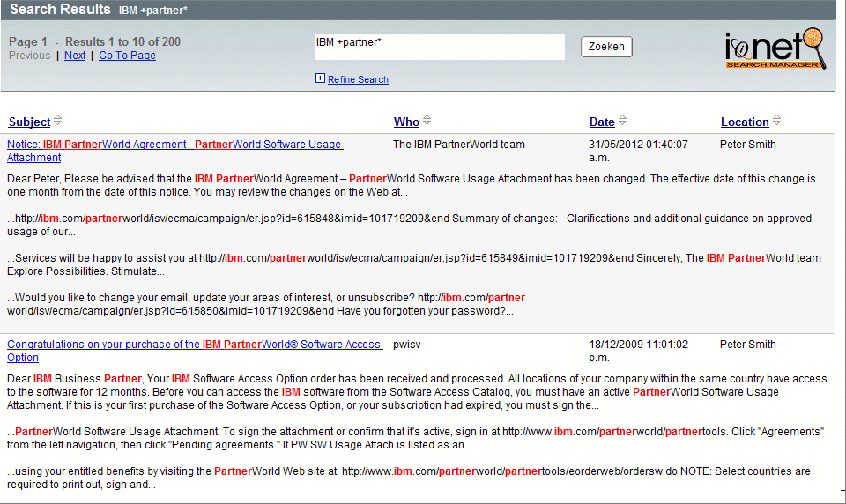The image size is (846, 504).
Task: Sort results by Date column header
Action: [x=602, y=122]
